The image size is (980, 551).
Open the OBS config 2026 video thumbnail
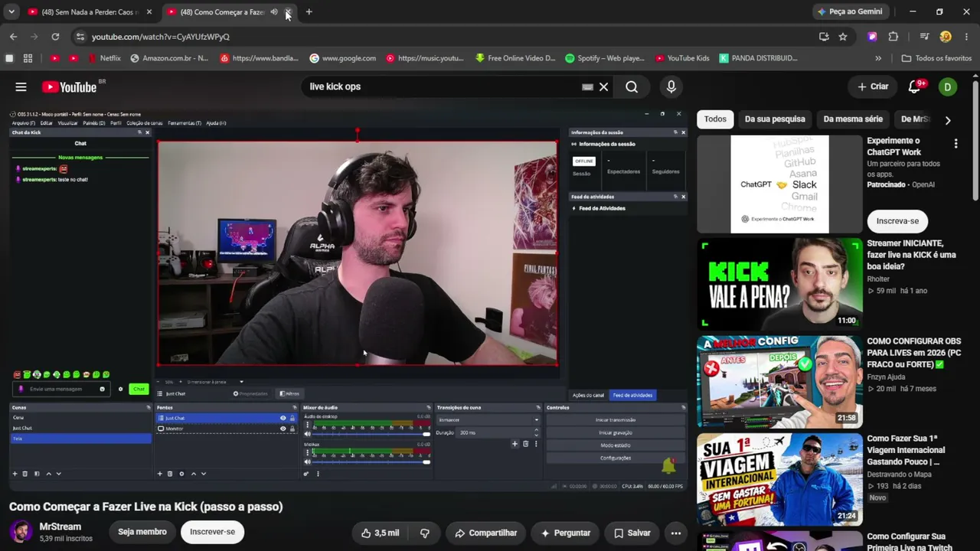[779, 382]
